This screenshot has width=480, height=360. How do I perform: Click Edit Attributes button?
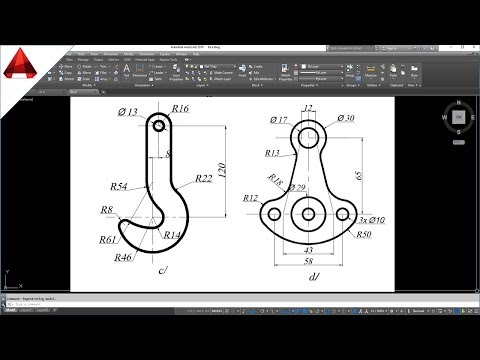tap(262, 79)
